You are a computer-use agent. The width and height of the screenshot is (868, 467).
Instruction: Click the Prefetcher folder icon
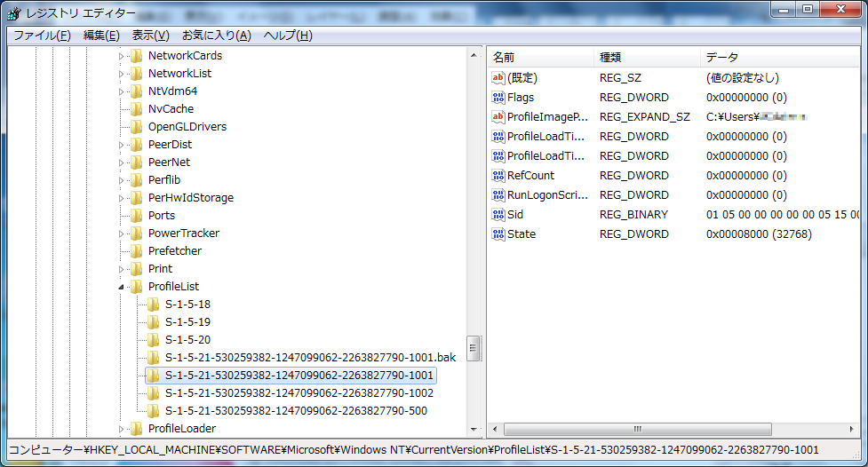point(136,250)
